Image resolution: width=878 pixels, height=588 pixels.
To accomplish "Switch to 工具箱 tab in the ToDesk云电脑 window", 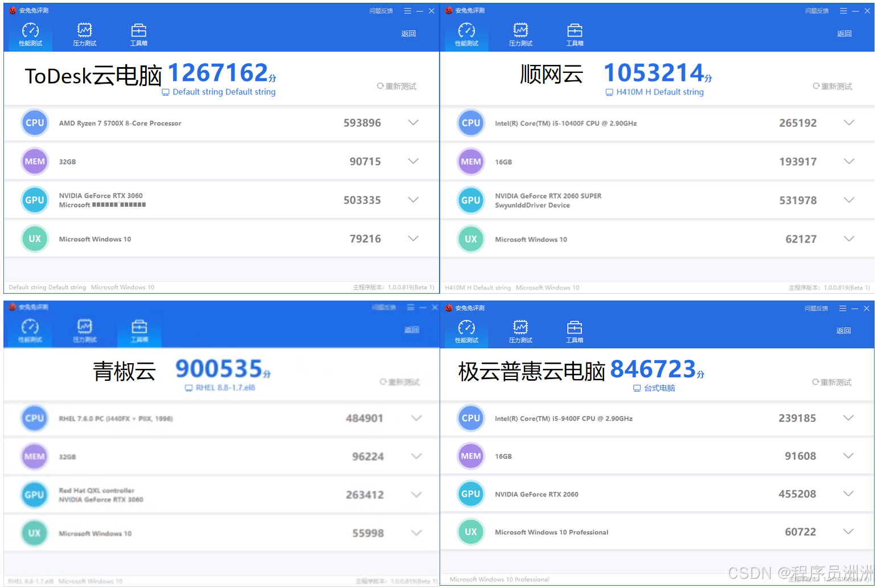I will tap(139, 34).
